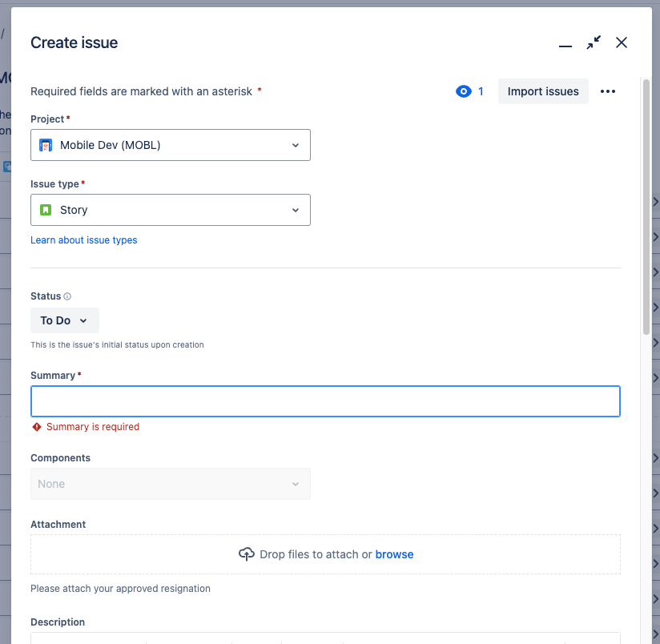Image resolution: width=660 pixels, height=644 pixels.
Task: Click the exit-fullscreen arrows icon
Action: 594,42
